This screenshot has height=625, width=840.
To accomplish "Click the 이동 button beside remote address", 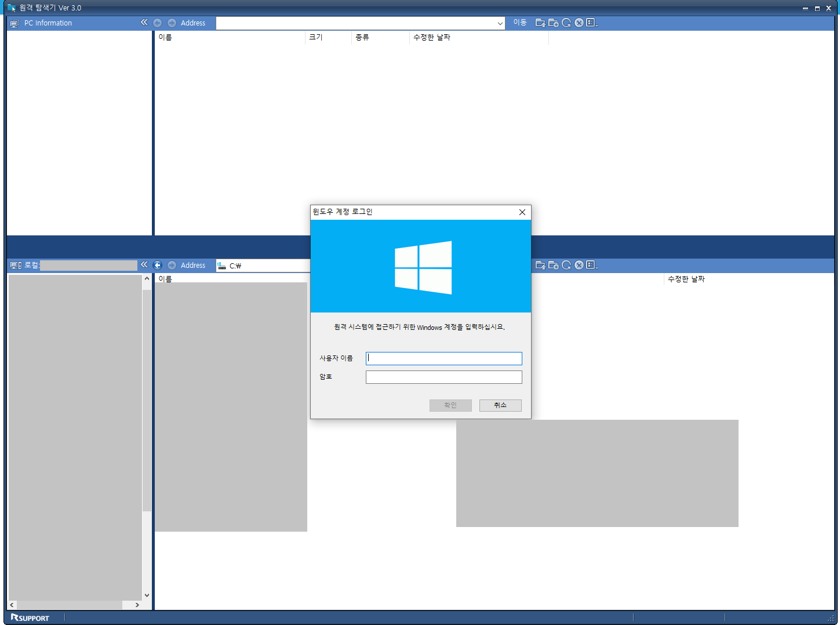I will pos(519,23).
